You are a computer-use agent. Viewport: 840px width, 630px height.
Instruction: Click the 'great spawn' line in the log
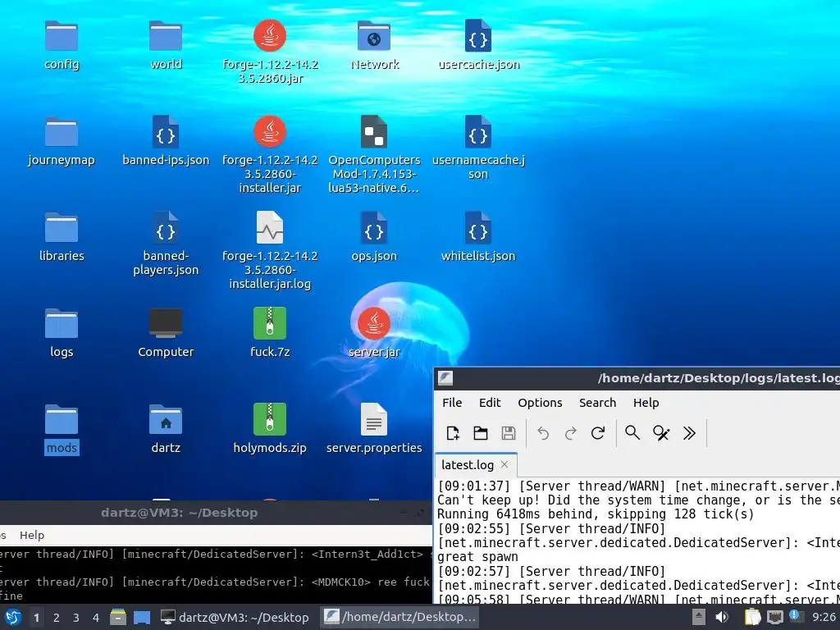coord(477,557)
